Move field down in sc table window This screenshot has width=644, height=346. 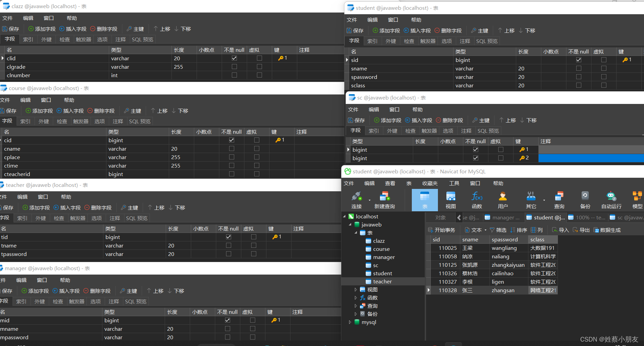528,120
